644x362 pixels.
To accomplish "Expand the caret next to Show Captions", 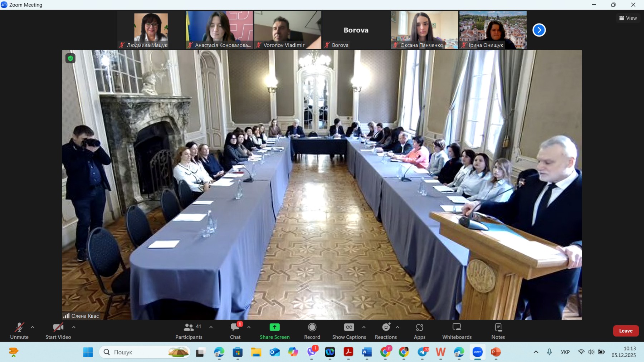I will click(364, 327).
